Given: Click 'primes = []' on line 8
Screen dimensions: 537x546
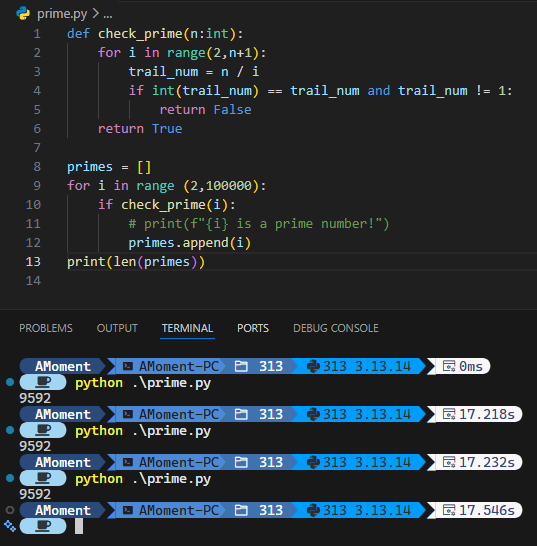Looking at the screenshot, I should (x=109, y=167).
